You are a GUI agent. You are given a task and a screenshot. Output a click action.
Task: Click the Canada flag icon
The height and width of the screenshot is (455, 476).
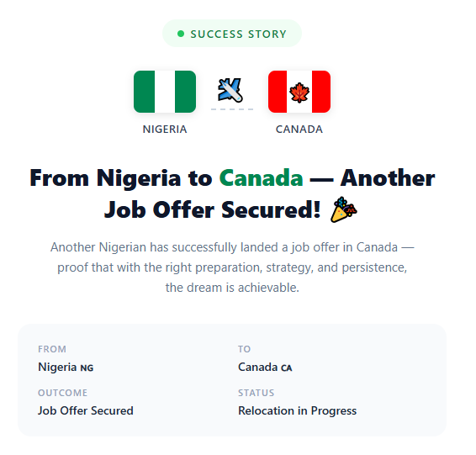[x=299, y=92]
